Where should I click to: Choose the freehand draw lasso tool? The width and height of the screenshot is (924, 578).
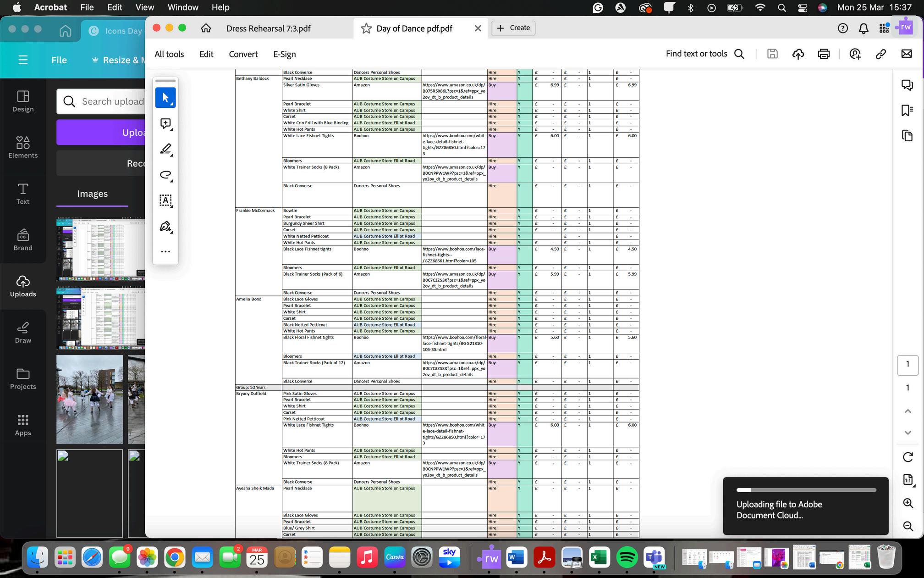tap(165, 175)
